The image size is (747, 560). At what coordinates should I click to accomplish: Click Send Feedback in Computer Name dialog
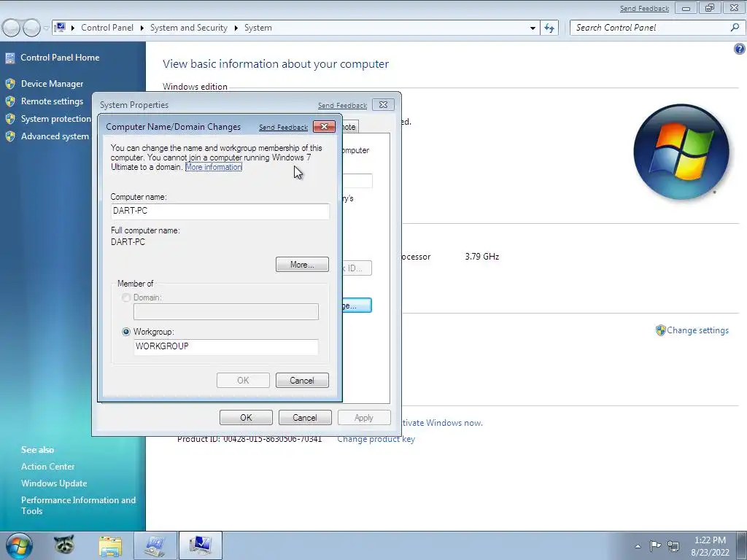pyautogui.click(x=283, y=127)
